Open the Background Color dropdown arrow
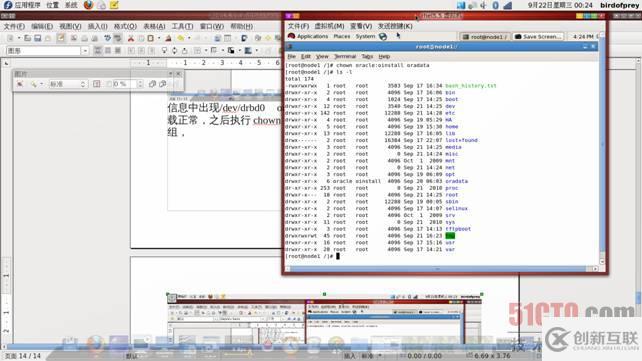The width and height of the screenshot is (642, 361). pos(256,50)
